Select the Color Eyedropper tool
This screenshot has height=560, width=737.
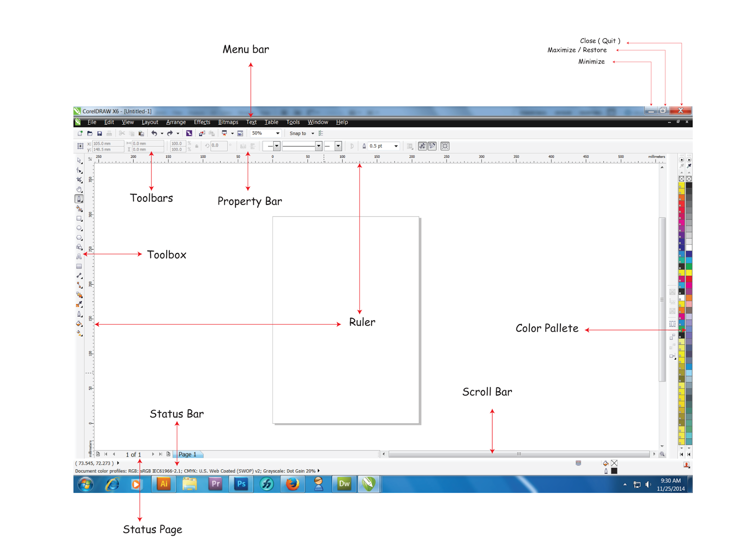point(79,304)
